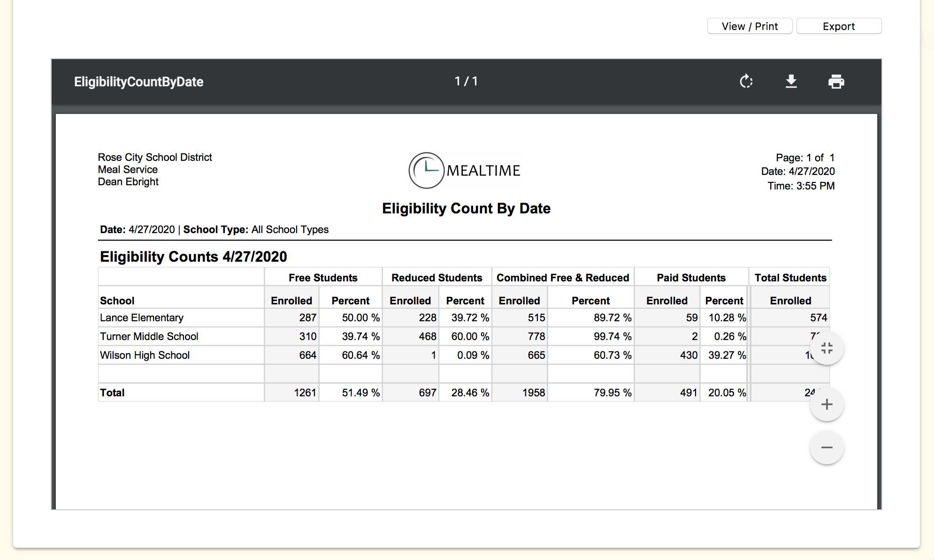
Task: Click the Paid Students column header
Action: (691, 278)
